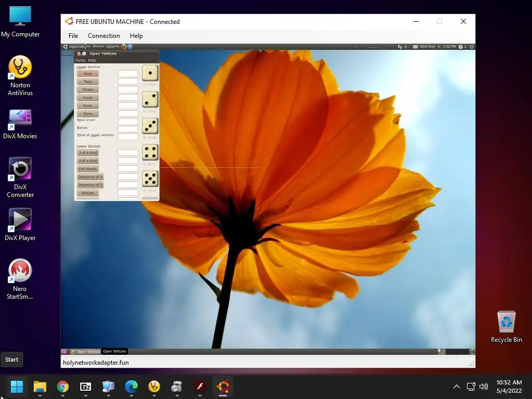Open Ubuntu System menu
Viewport: 532px width, 399px height.
tap(113, 46)
